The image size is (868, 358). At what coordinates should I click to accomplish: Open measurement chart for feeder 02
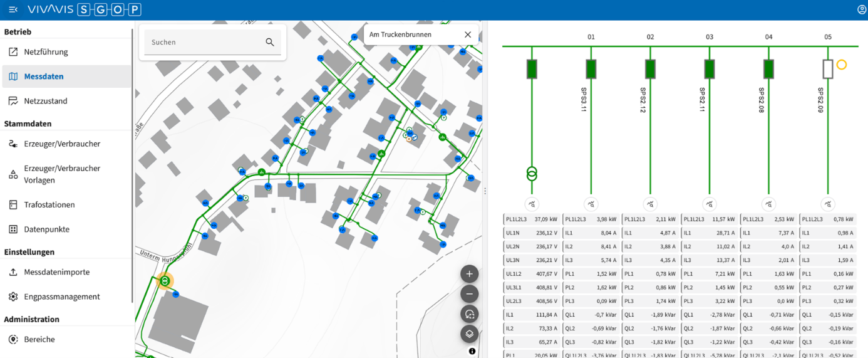(650, 204)
